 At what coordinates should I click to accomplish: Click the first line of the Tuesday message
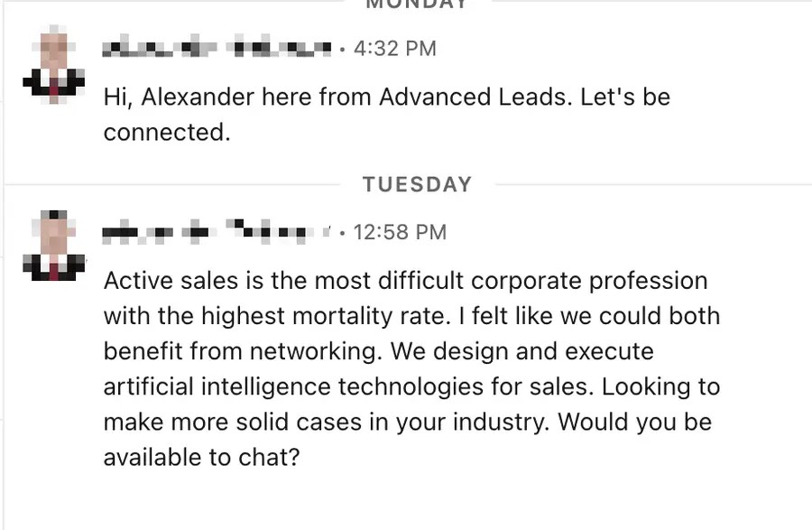pyautogui.click(x=406, y=280)
